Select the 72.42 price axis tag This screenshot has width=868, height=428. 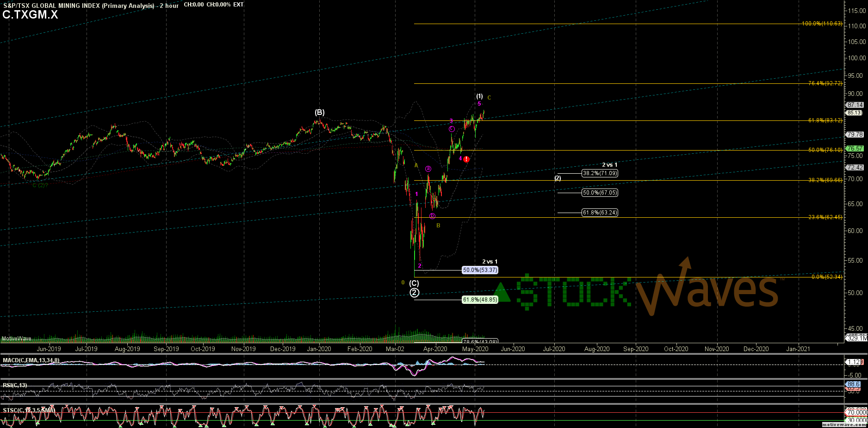click(x=855, y=167)
